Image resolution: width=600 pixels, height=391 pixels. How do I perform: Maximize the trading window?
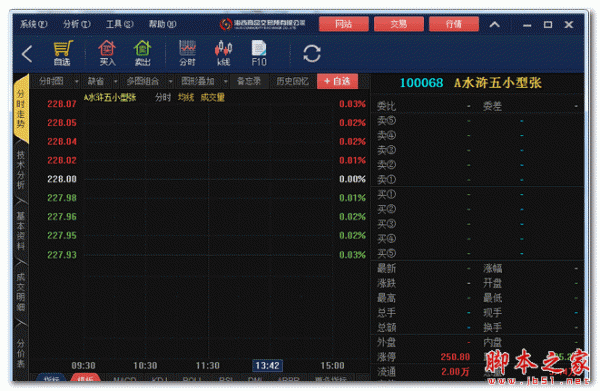pos(548,24)
